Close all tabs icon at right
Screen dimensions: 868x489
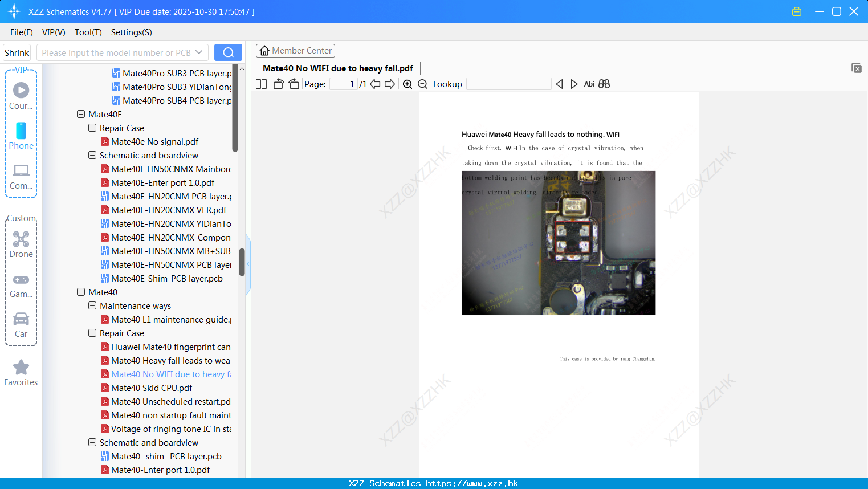coord(857,68)
